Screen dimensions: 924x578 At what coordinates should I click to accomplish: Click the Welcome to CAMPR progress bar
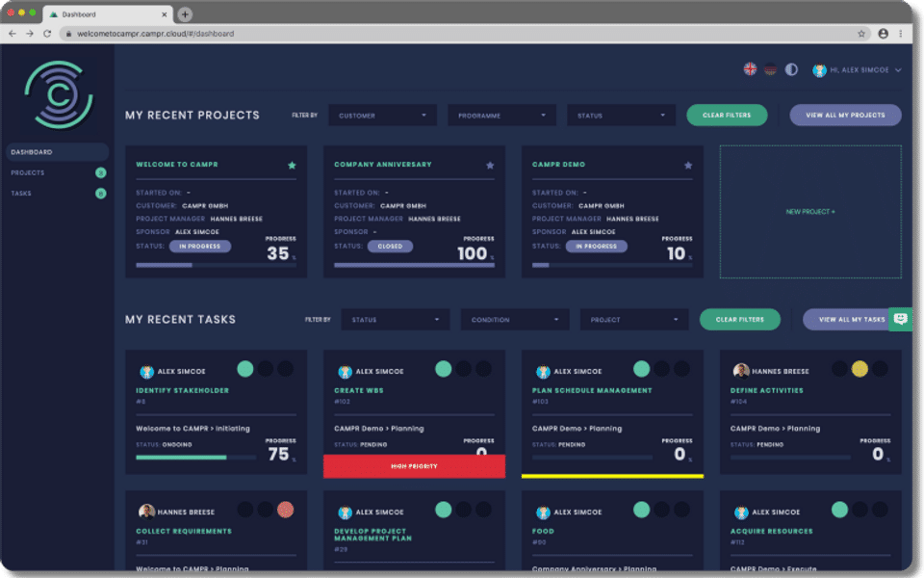pos(216,266)
